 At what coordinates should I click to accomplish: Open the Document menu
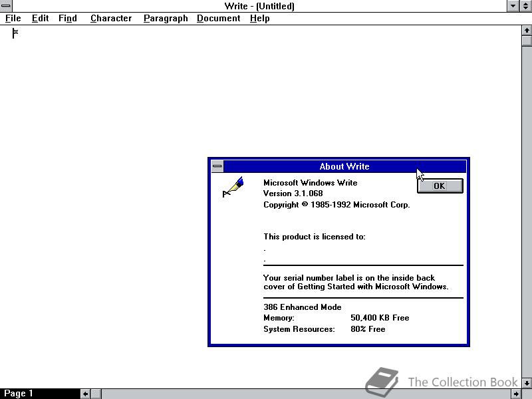pos(219,19)
